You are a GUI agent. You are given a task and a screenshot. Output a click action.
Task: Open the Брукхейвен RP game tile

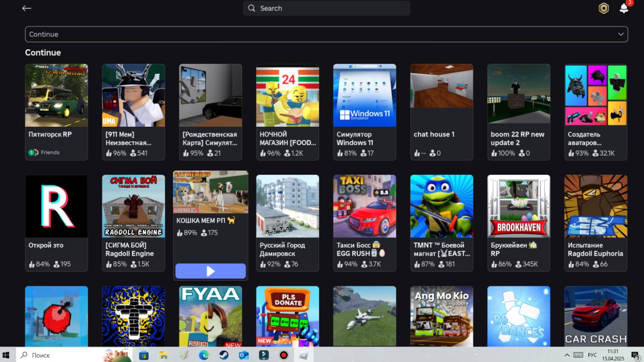click(x=519, y=223)
